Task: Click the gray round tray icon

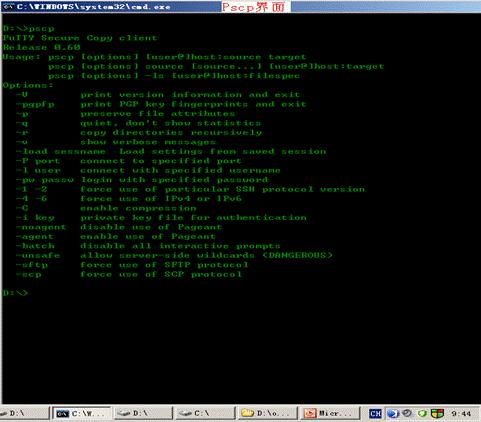Action: [x=407, y=413]
